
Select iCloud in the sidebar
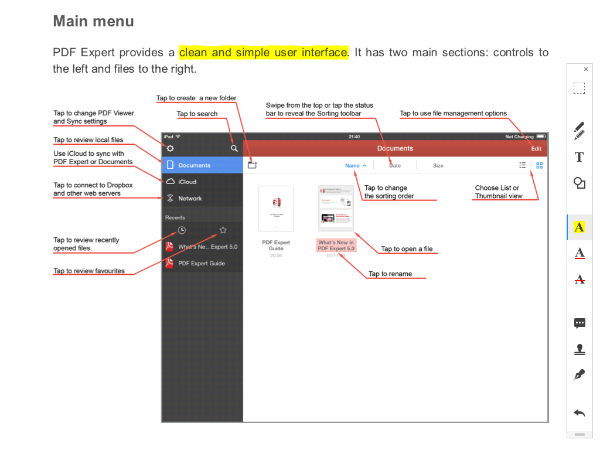coord(202,182)
